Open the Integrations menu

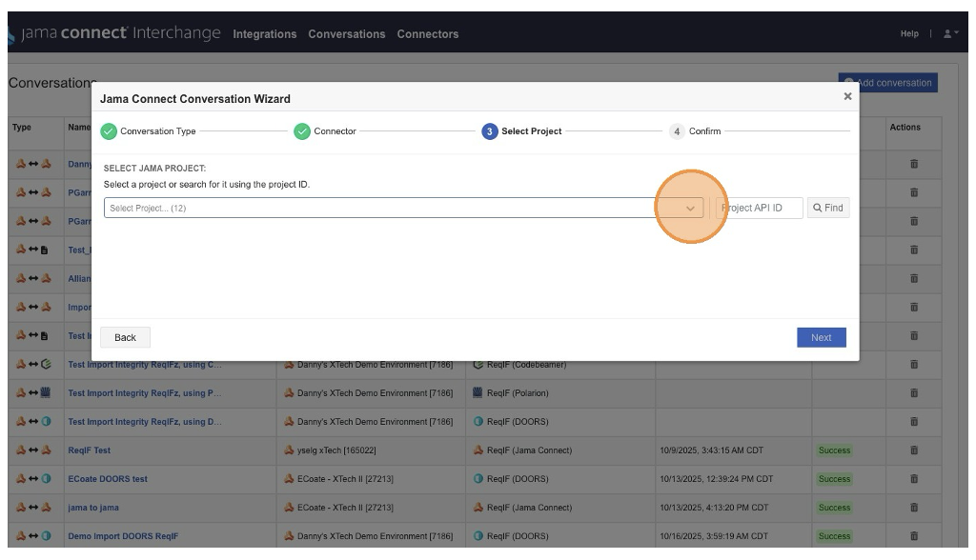(265, 34)
